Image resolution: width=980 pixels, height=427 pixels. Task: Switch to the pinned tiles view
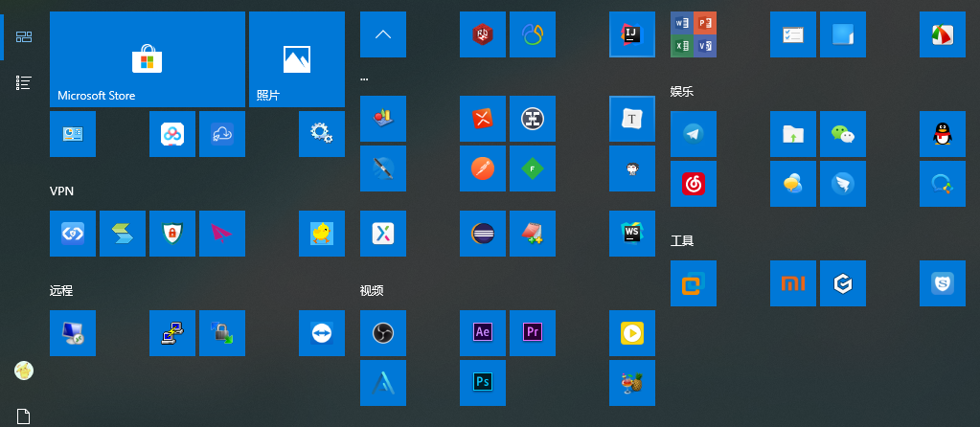pyautogui.click(x=25, y=37)
